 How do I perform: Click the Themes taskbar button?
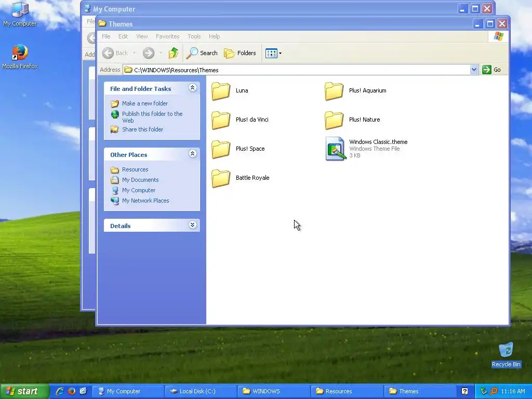click(x=419, y=391)
